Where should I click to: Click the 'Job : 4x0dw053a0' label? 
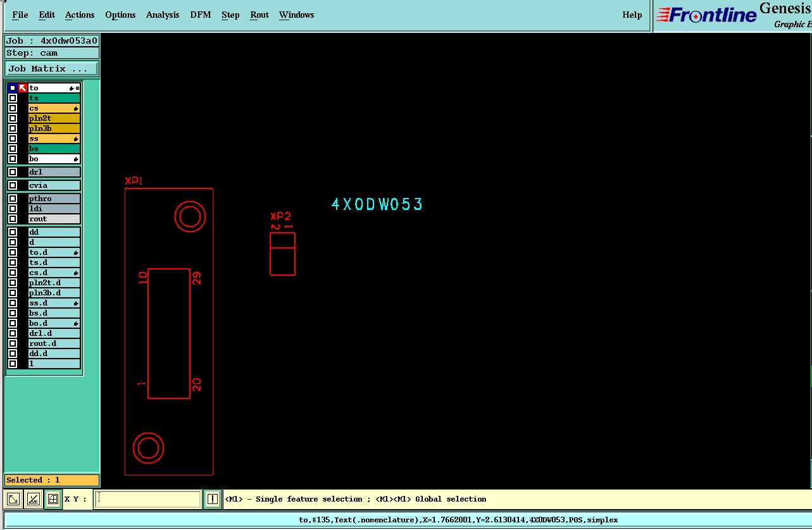point(52,40)
